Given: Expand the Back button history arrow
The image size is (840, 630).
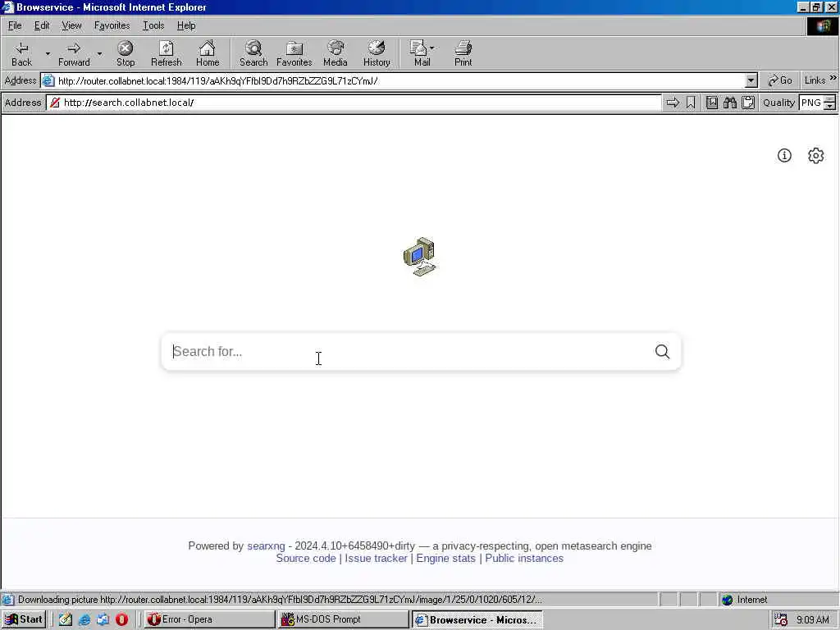Looking at the screenshot, I should (48, 53).
